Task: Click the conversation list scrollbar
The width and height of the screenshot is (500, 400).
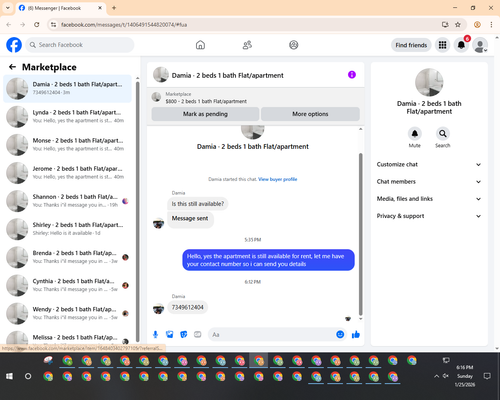Action: click(x=137, y=212)
